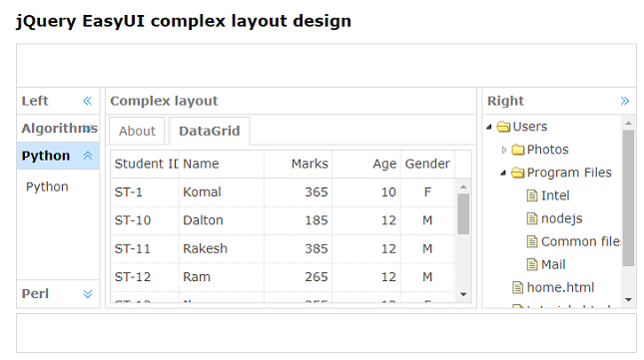Expand the Perl accordion panel
The width and height of the screenshot is (644, 360).
point(88,294)
